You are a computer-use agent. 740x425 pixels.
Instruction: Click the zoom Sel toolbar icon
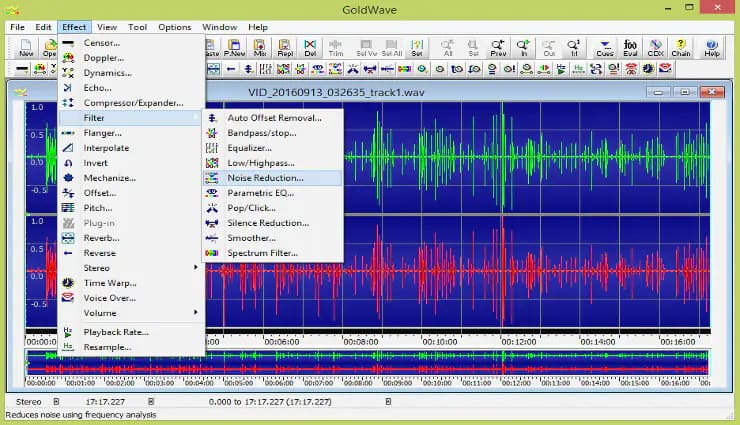click(473, 48)
